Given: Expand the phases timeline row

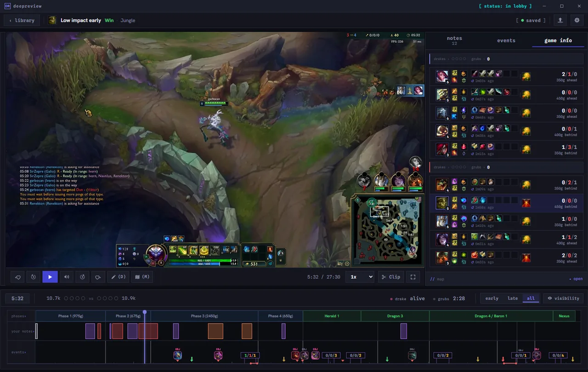Looking at the screenshot, I should 19,316.
